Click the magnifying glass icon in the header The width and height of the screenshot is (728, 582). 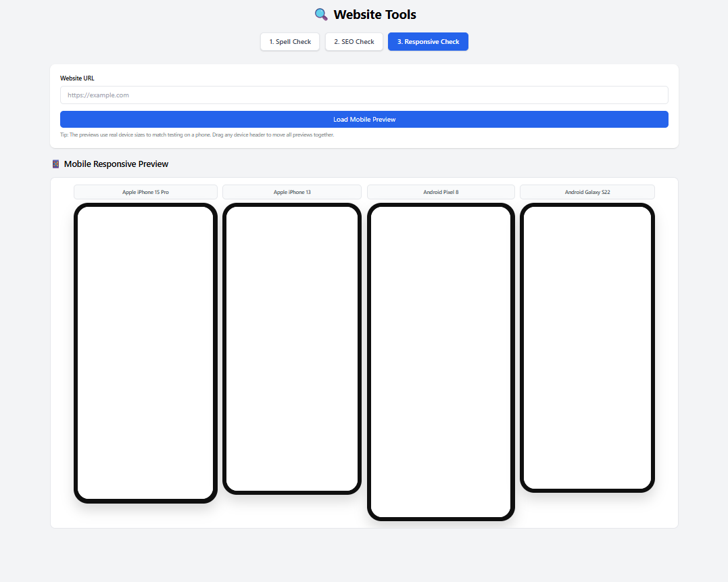(320, 14)
